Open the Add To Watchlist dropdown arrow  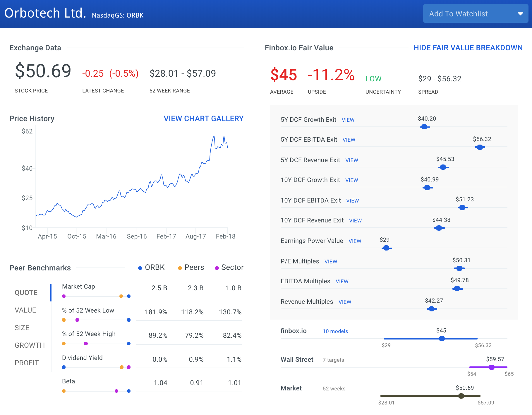(520, 14)
